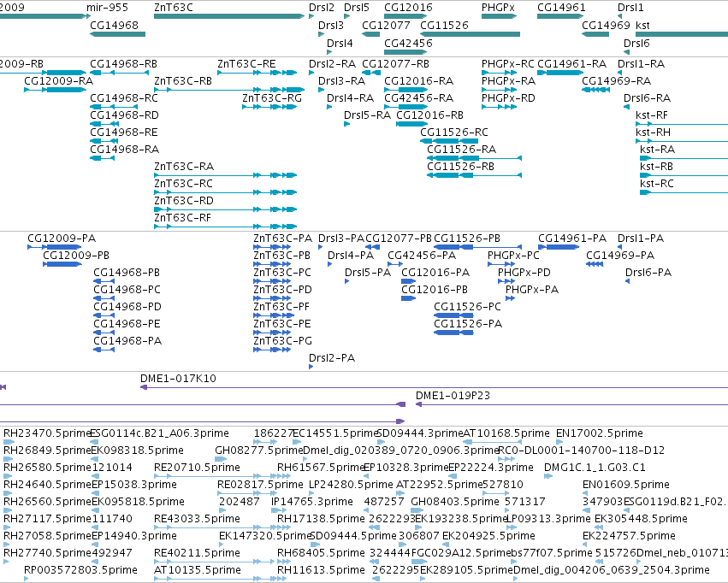Select protein CG14968-PB
This screenshot has width=728, height=583.
(x=104, y=281)
